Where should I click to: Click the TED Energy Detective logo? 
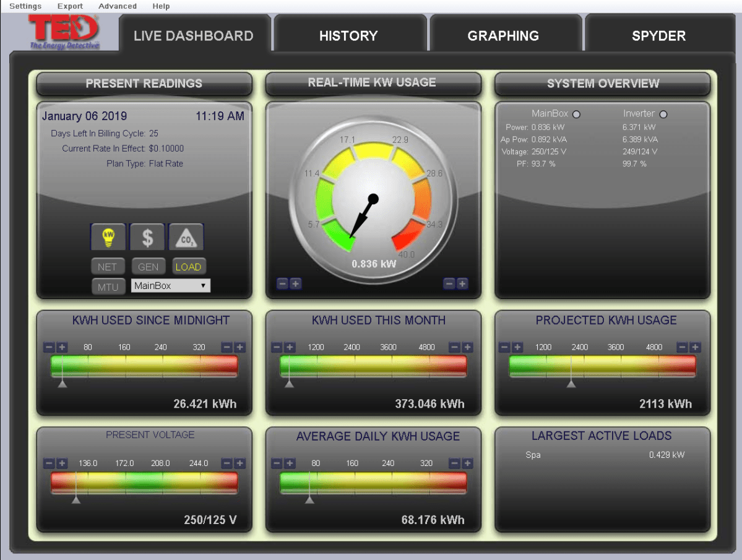click(x=64, y=32)
